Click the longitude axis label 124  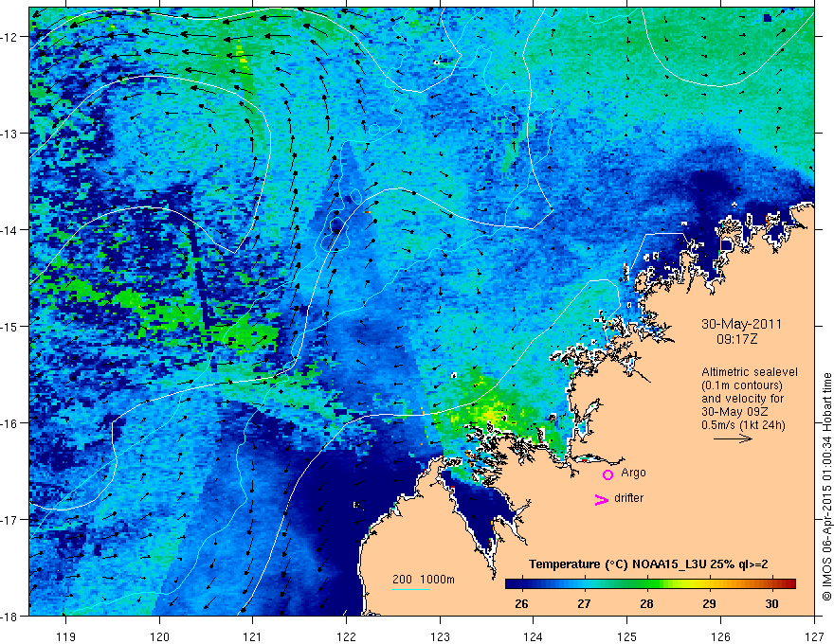click(x=534, y=636)
